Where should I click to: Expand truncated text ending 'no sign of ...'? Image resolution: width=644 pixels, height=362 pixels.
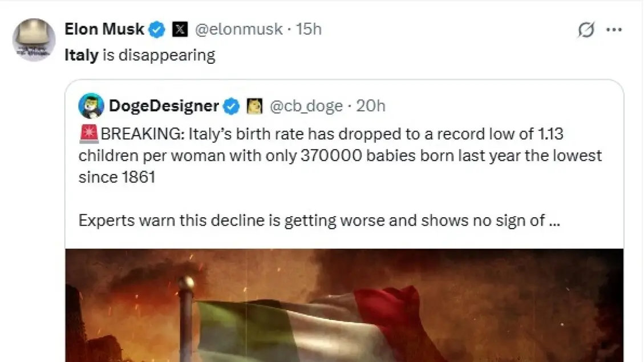552,221
